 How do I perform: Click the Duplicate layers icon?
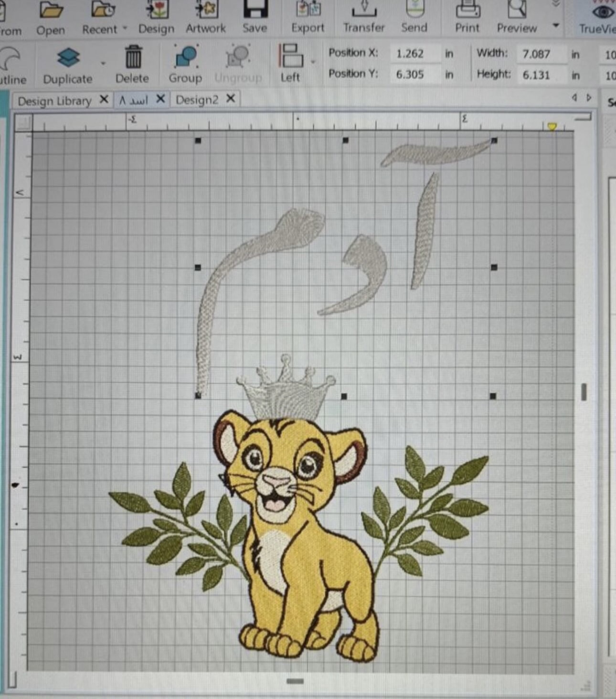pos(69,58)
